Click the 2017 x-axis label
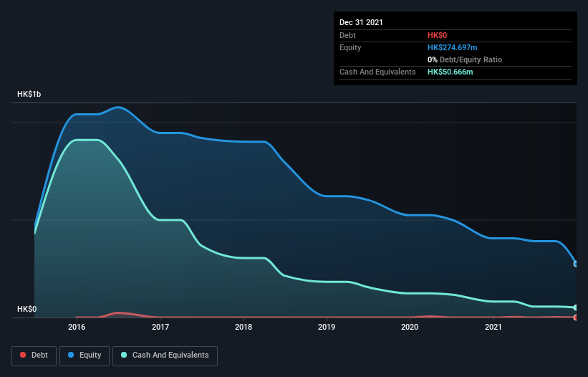Viewport: 588px width, 377px height. click(160, 327)
